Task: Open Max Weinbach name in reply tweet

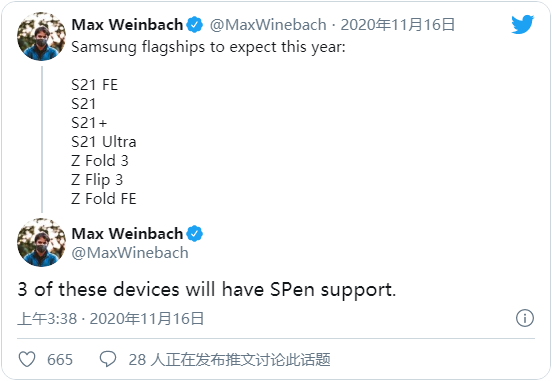Action: coord(127,234)
